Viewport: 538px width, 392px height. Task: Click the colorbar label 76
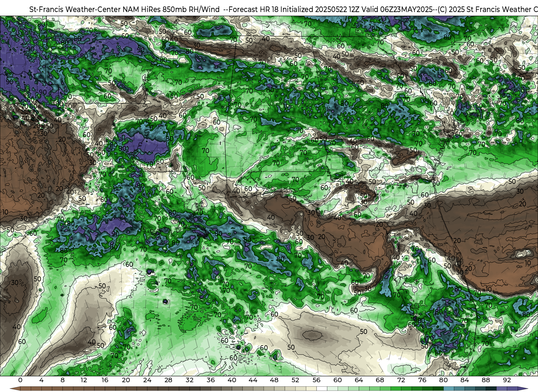422,380
